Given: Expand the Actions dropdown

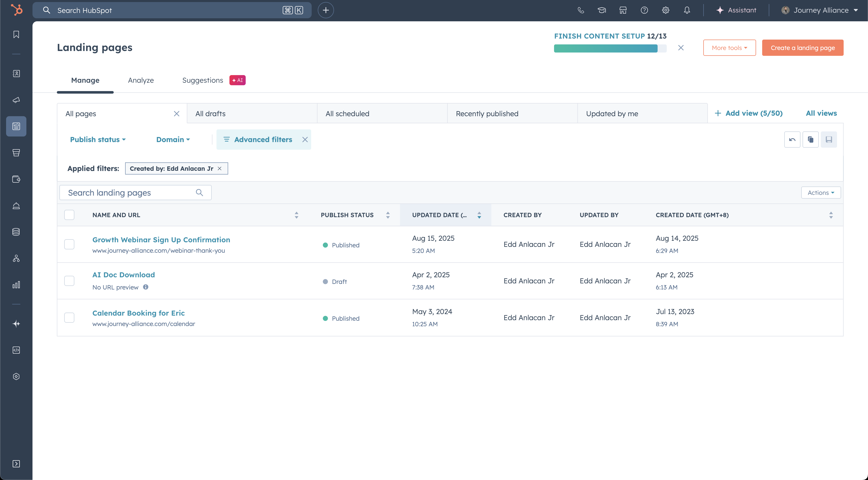Looking at the screenshot, I should [x=821, y=193].
